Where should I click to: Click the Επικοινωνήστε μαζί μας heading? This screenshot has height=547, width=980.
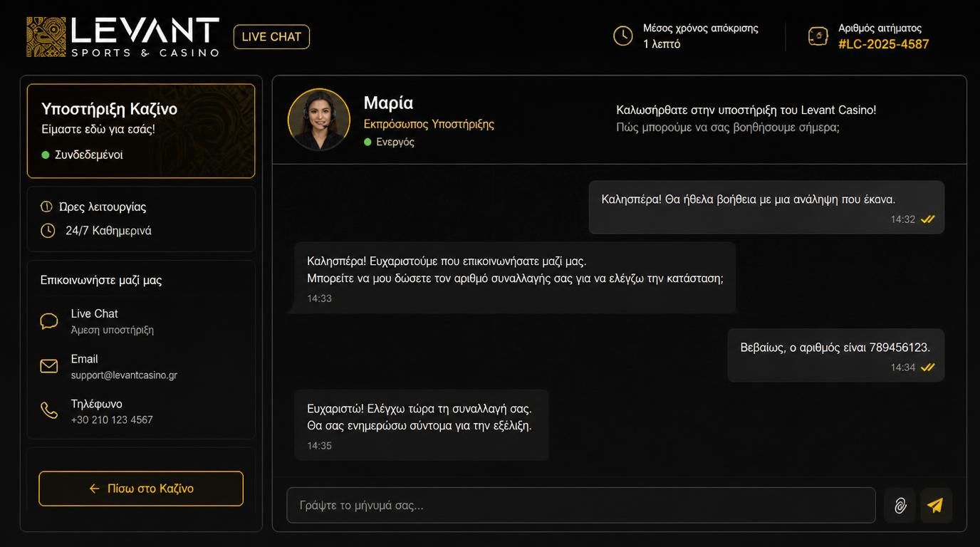101,280
